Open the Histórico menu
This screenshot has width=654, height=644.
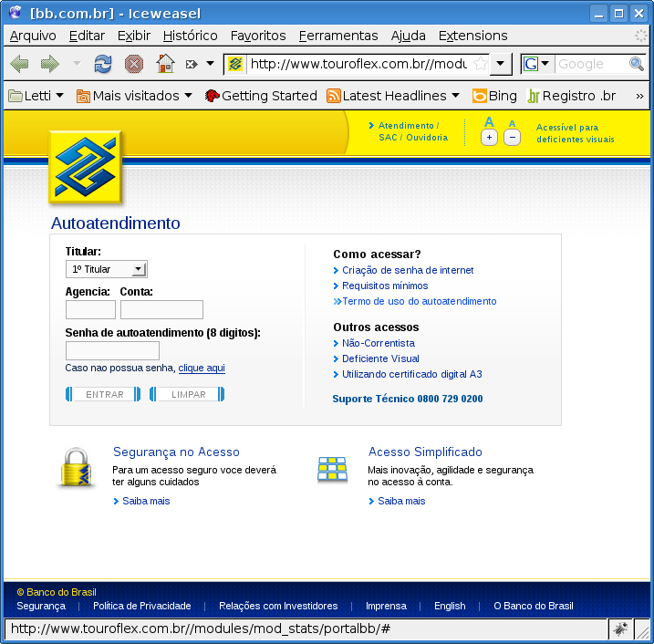[x=191, y=36]
